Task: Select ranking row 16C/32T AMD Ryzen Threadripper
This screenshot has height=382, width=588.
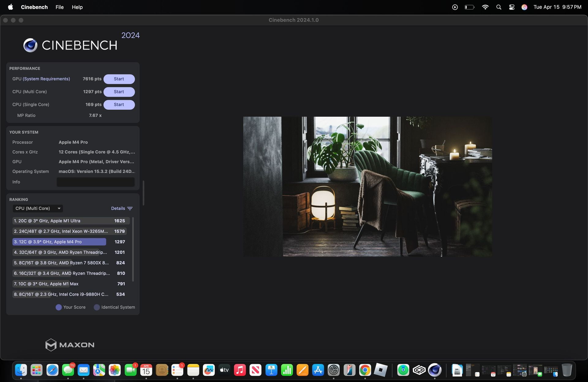Action: [69, 273]
